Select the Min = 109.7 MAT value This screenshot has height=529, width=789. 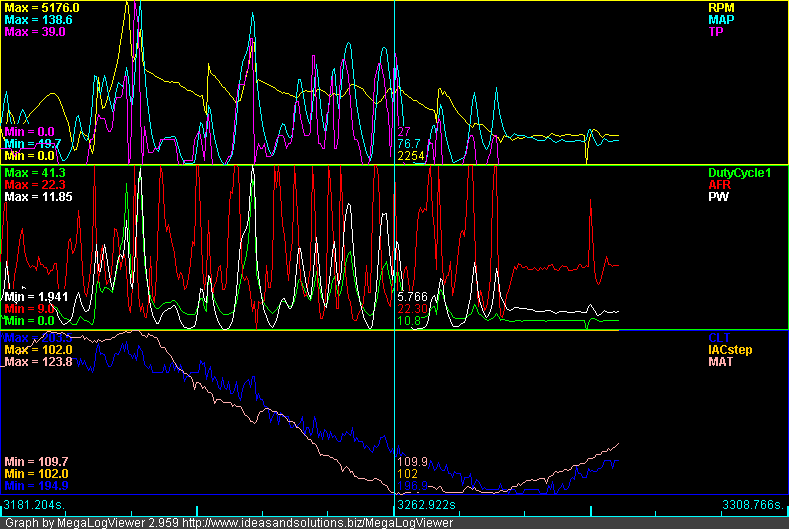coord(36,461)
